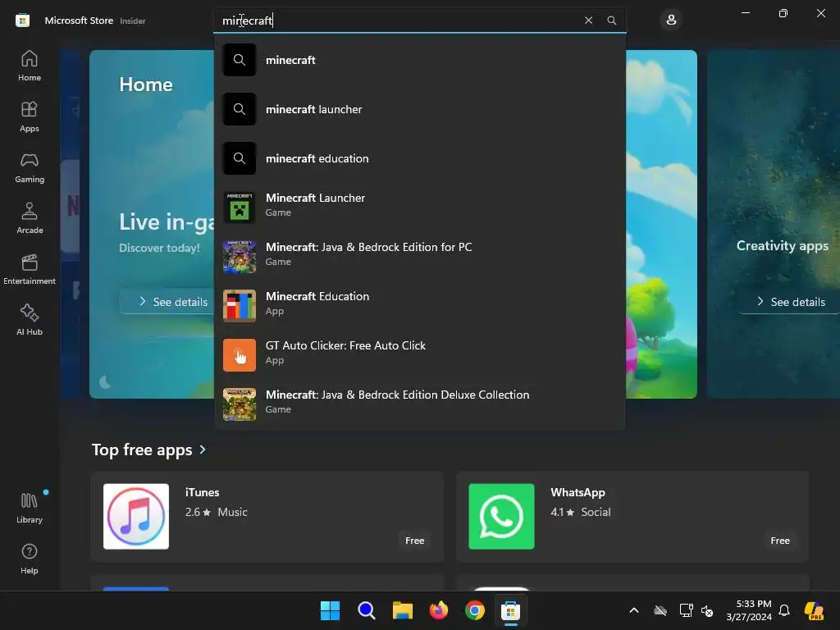This screenshot has height=630, width=840.
Task: Click the network display tray icon
Action: tap(686, 610)
